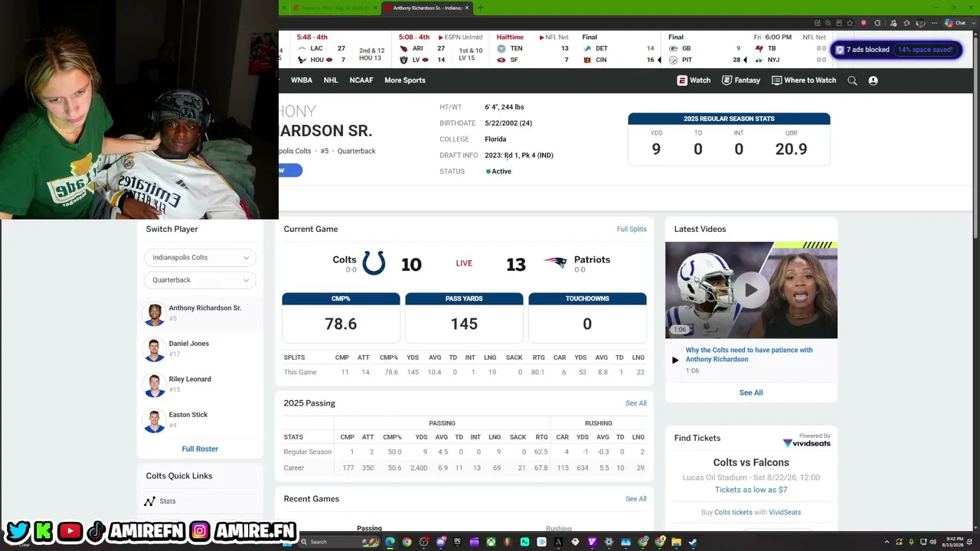Open Microsoft Edge from the taskbar
Viewport: 980px width, 551px height.
pyautogui.click(x=390, y=542)
